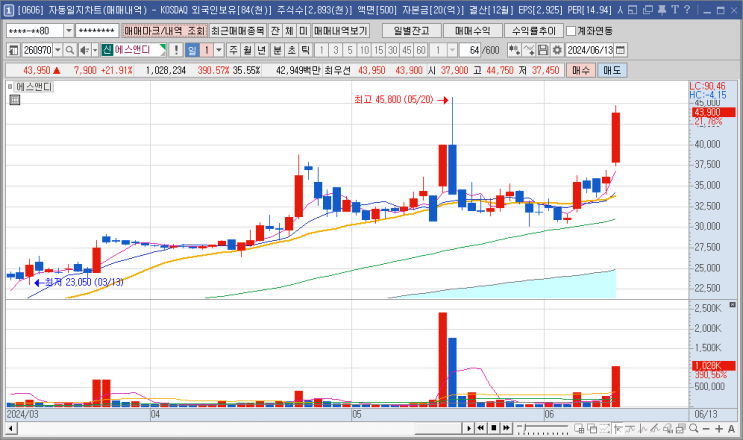Click the zoom magnifier icon in bottom toolbar
Screen dimensions: 743x440
694,428
